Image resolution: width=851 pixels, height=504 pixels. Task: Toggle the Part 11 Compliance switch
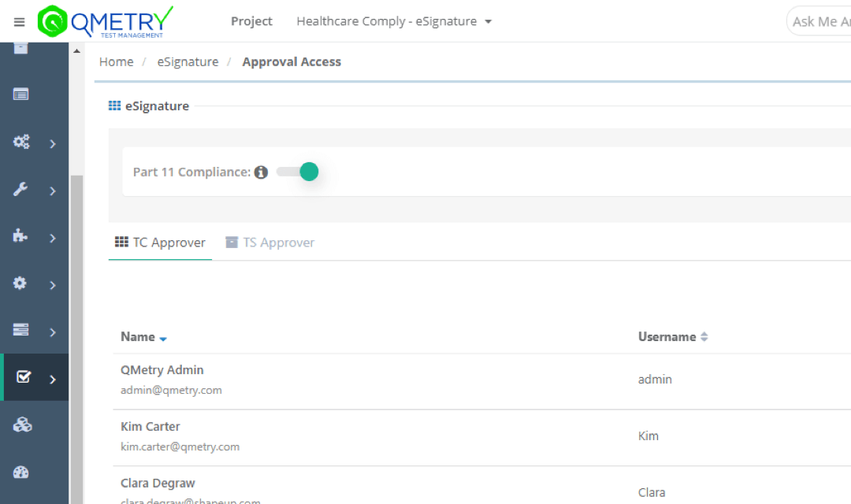tap(297, 172)
